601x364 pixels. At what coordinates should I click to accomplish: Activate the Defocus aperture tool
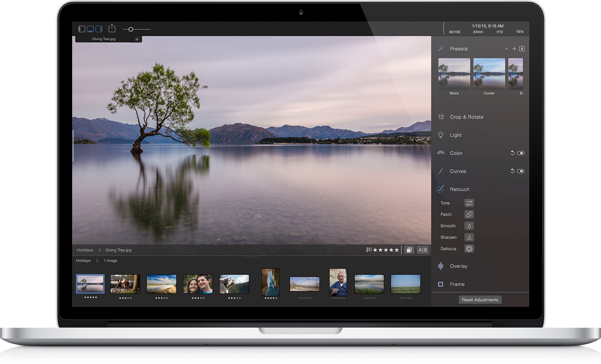[469, 249]
